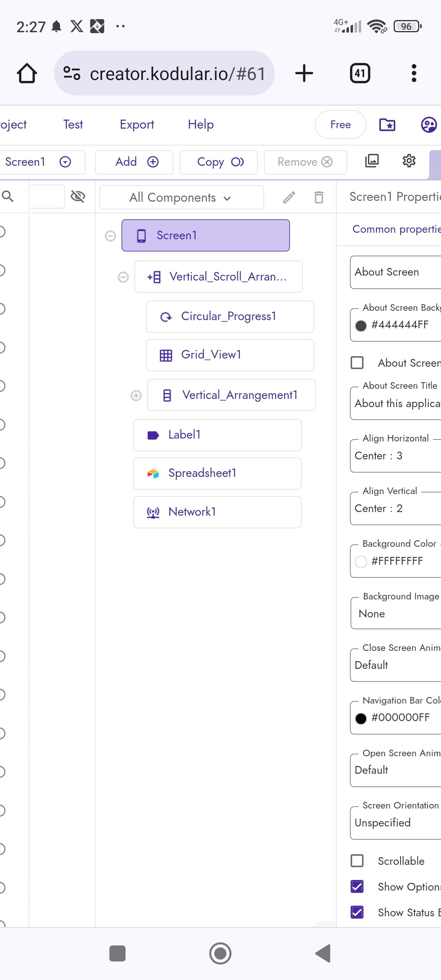This screenshot has height=980, width=441.
Task: Open project settings gear icon
Action: (x=409, y=161)
